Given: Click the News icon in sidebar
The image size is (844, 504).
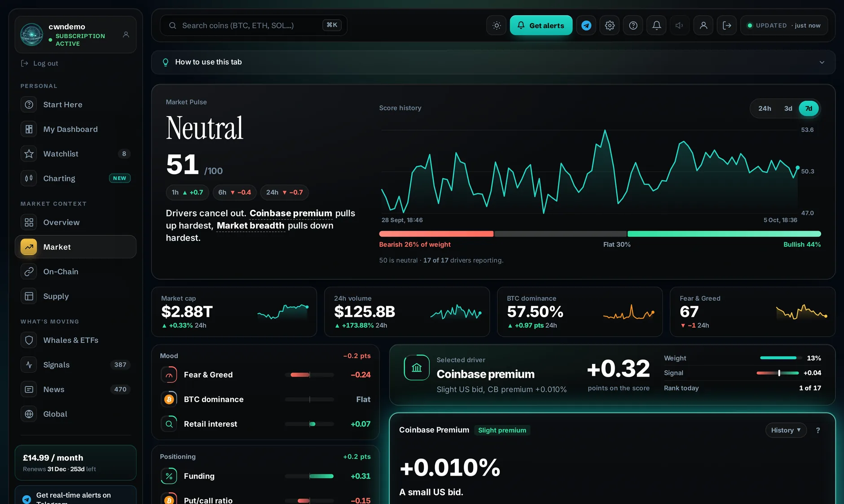Looking at the screenshot, I should point(29,390).
